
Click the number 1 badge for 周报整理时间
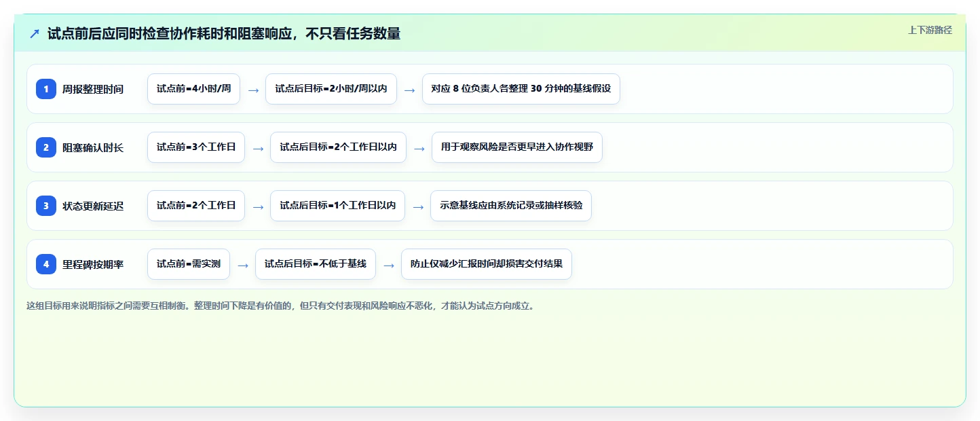(x=46, y=89)
